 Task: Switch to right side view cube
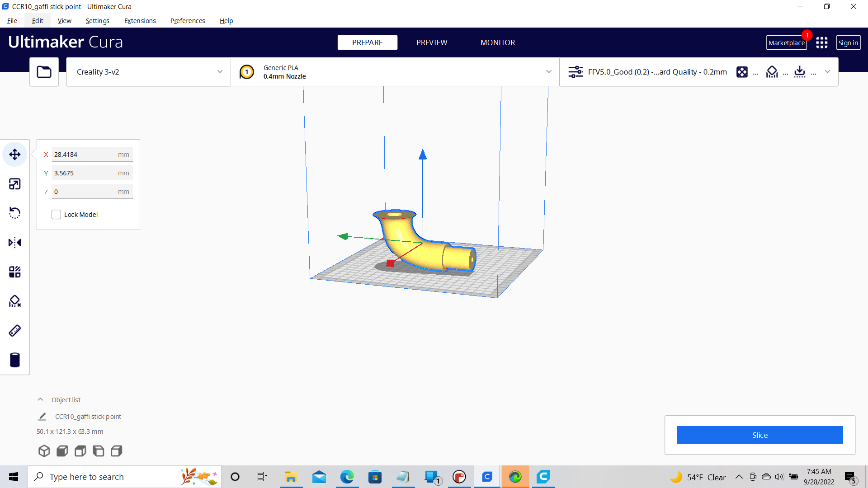pyautogui.click(x=117, y=450)
